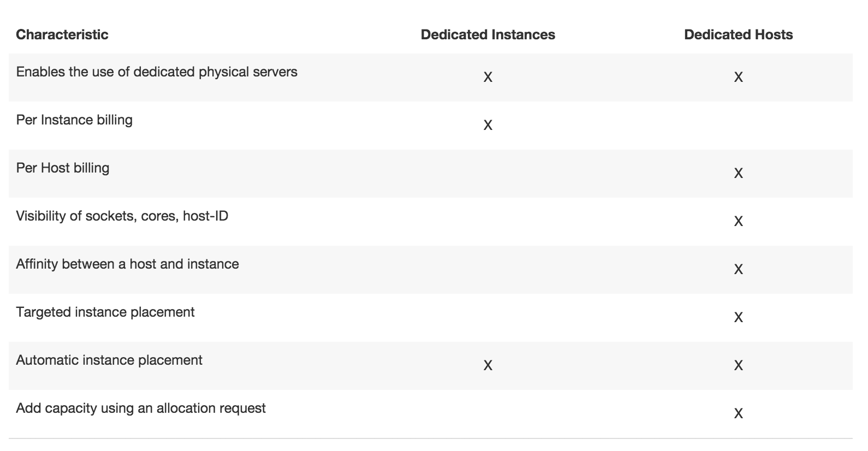
Task: Click Dedicated Hosts X mark for physical servers
Action: coord(738,77)
